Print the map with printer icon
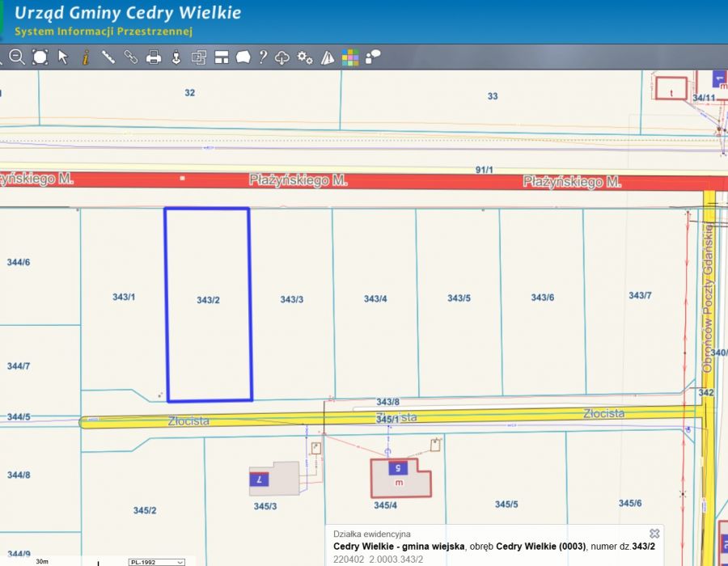Viewport: 728px width, 566px height. click(153, 57)
